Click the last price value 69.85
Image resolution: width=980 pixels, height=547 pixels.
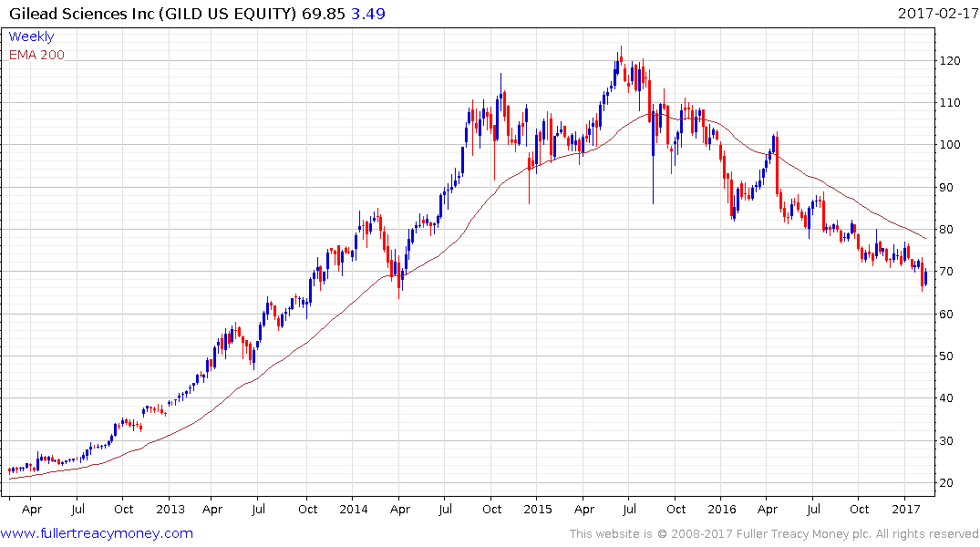(323, 13)
